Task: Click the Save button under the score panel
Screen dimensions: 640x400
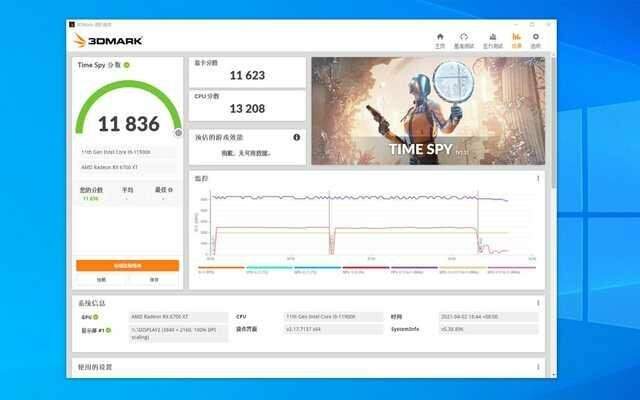Action: pos(154,280)
